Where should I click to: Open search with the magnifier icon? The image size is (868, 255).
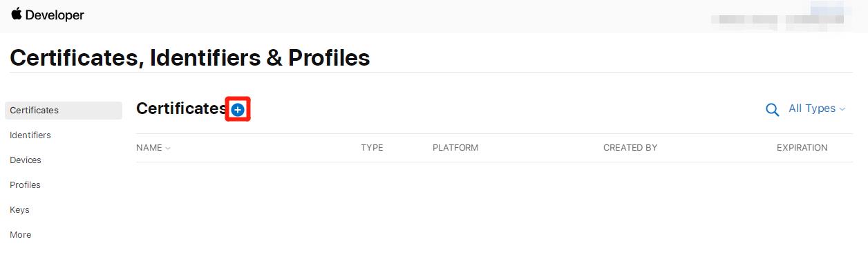773,110
